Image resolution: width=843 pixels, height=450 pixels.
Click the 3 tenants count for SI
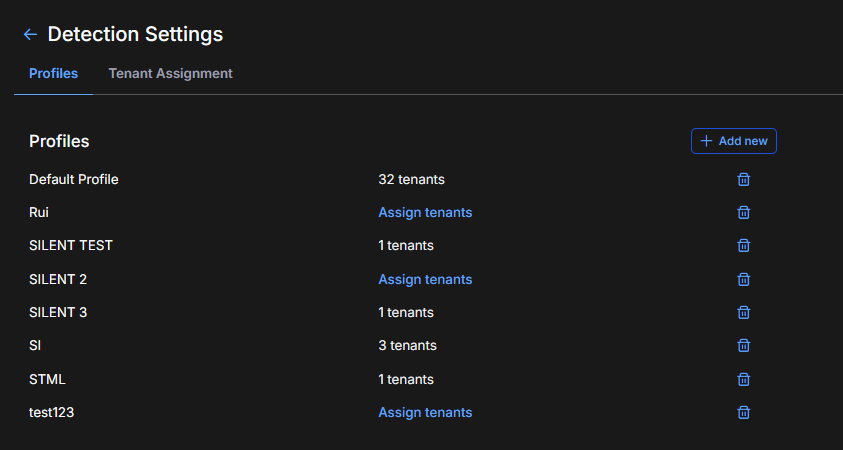407,345
